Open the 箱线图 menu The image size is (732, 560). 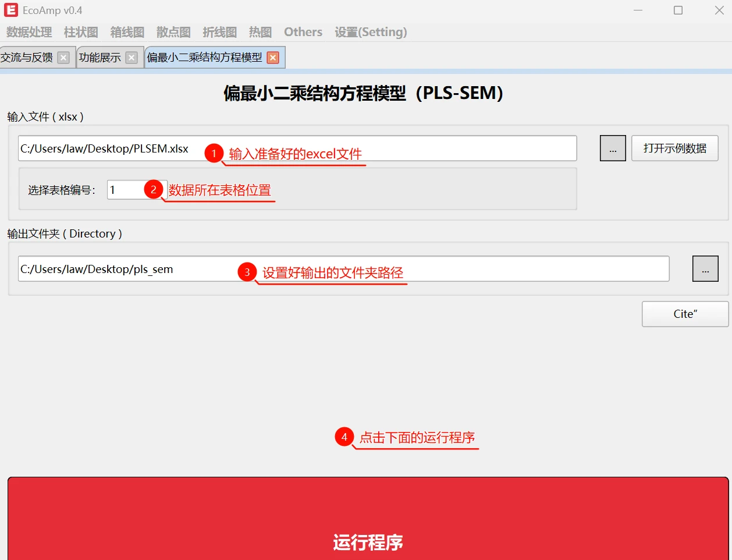(127, 32)
